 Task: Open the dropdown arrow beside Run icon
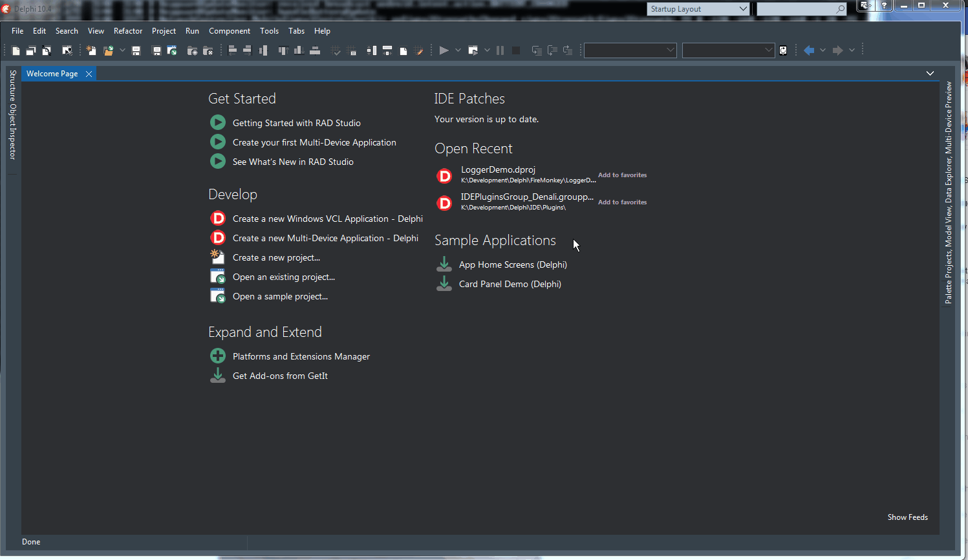(x=458, y=50)
